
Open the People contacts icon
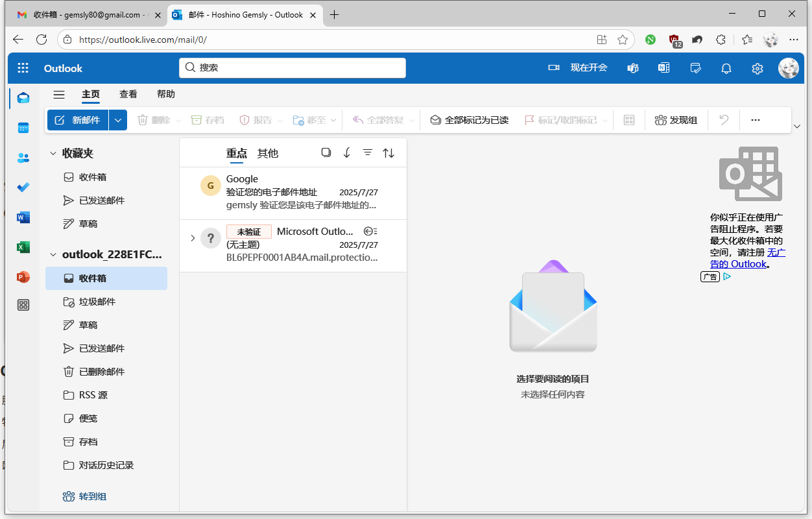pos(23,158)
